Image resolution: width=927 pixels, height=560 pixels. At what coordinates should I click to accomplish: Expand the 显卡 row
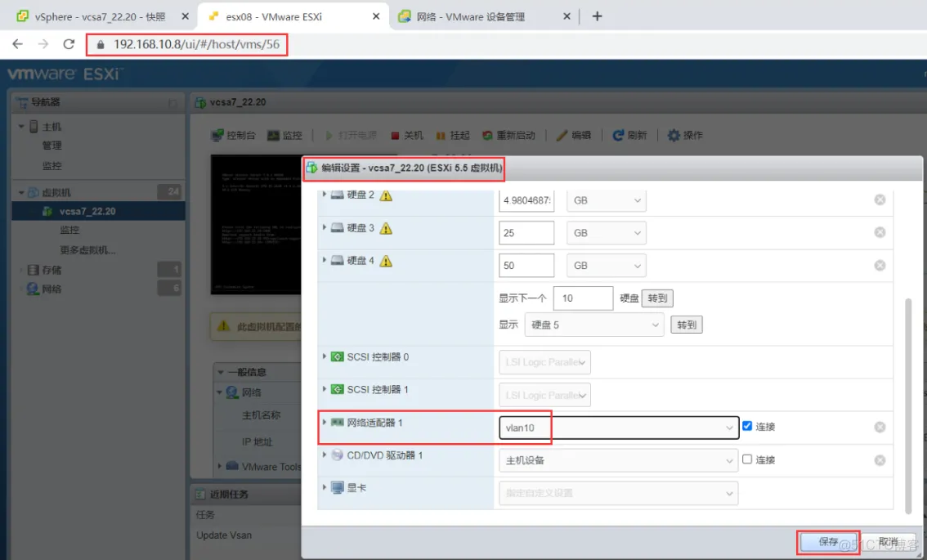pyautogui.click(x=324, y=487)
